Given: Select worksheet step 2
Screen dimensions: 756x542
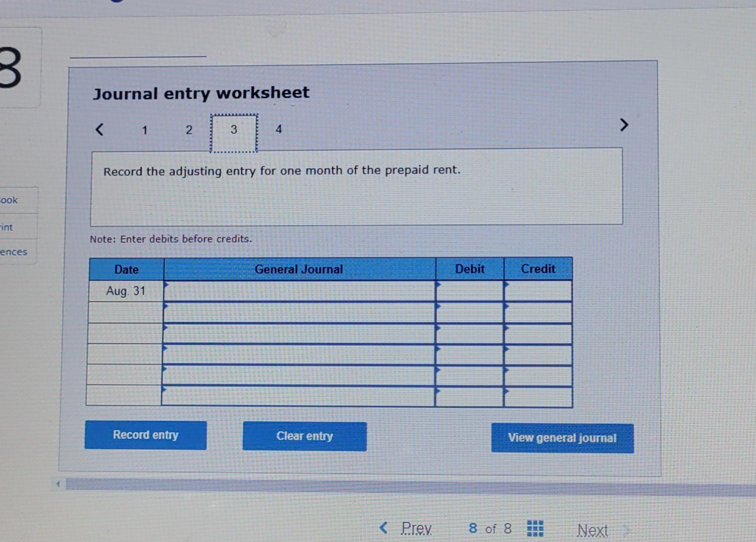Looking at the screenshot, I should click(189, 130).
